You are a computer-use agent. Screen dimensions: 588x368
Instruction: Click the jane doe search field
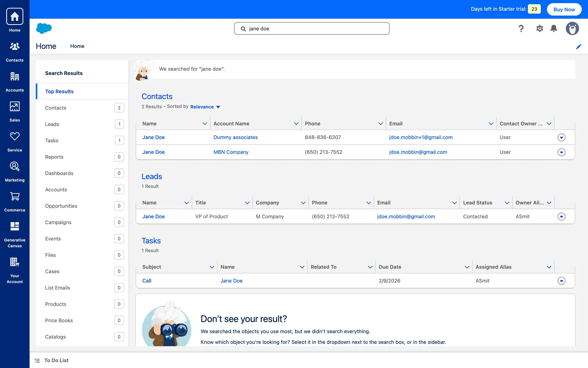(312, 29)
